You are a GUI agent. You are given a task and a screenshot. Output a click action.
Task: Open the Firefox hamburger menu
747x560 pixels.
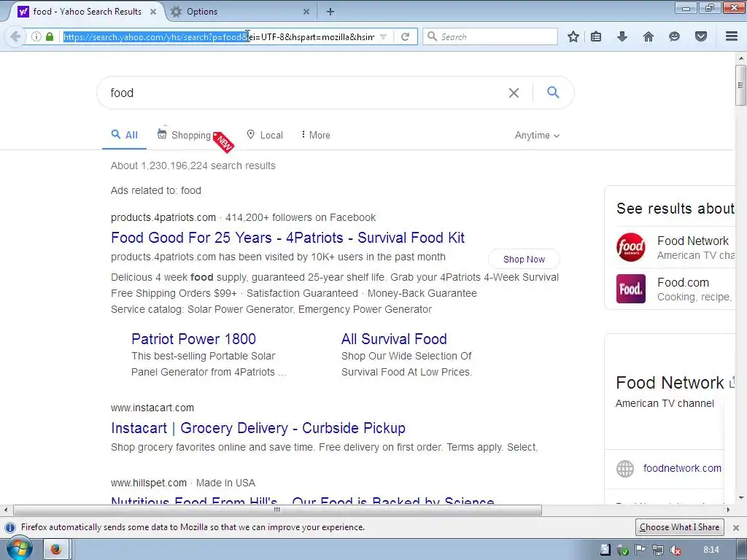tap(732, 36)
